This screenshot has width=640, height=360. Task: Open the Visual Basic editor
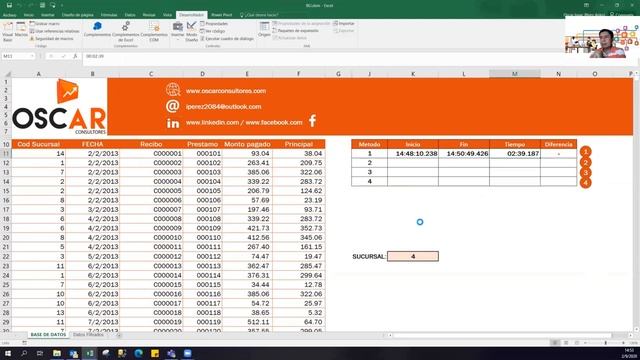point(8,31)
